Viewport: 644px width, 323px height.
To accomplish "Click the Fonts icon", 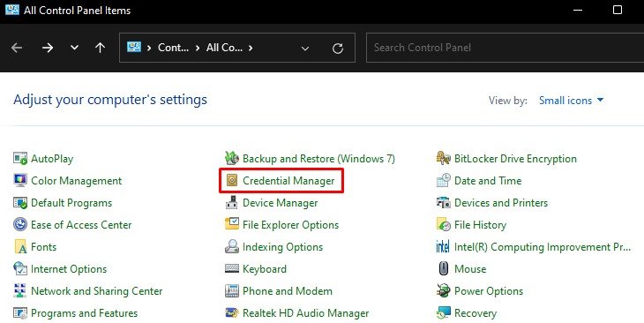I will [x=20, y=246].
